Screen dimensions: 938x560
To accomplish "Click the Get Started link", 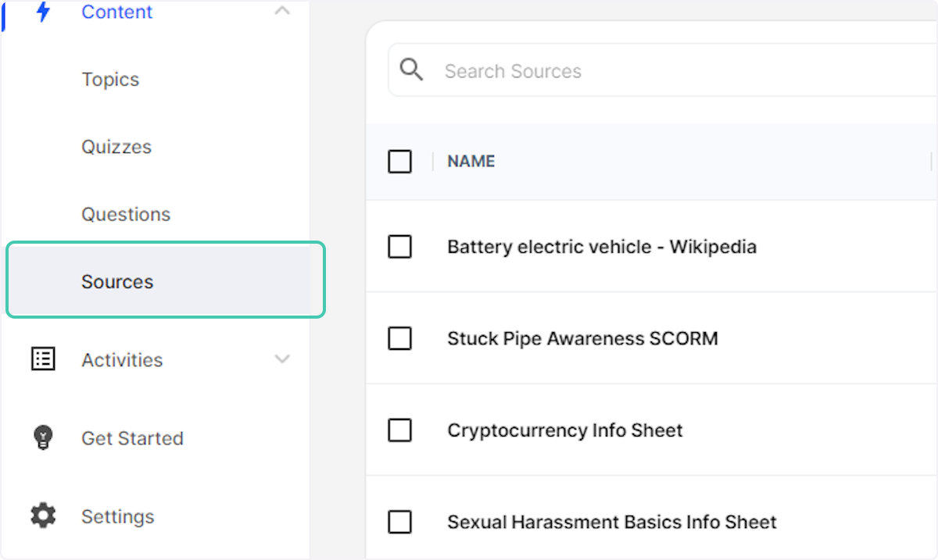I will coord(132,438).
